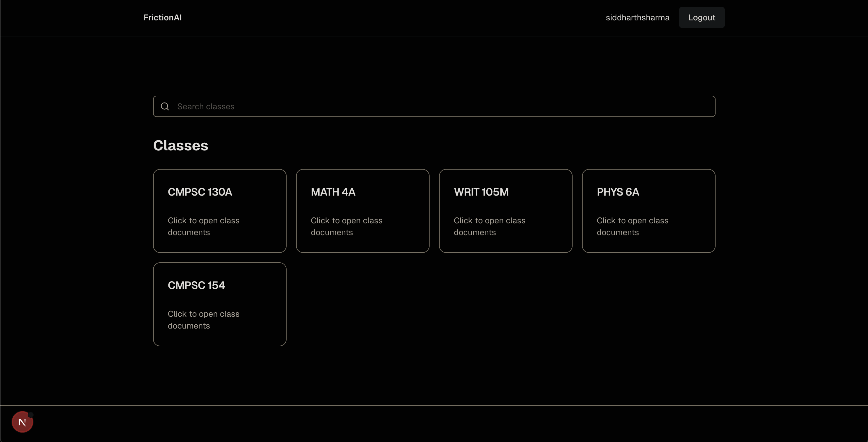
Task: Click the Search classes input field
Action: pos(438,106)
